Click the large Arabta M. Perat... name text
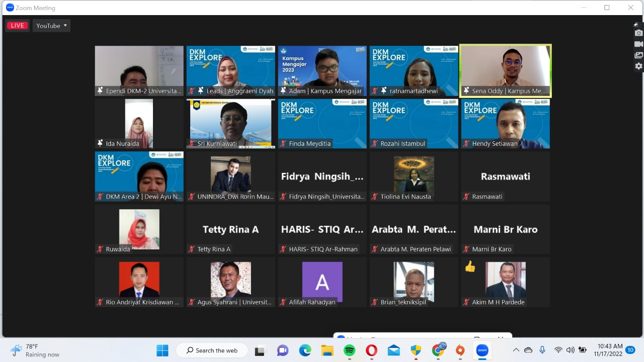 coord(414,229)
